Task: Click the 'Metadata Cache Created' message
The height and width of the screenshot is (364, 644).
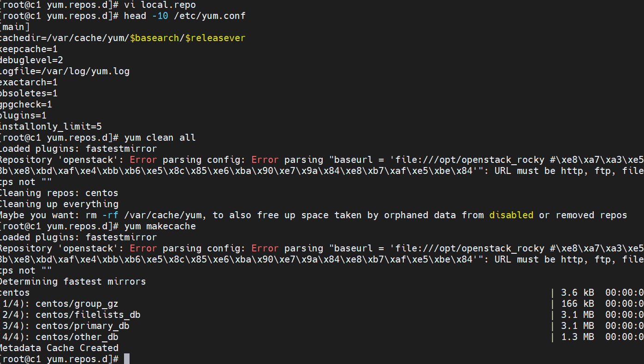Action: 59,348
